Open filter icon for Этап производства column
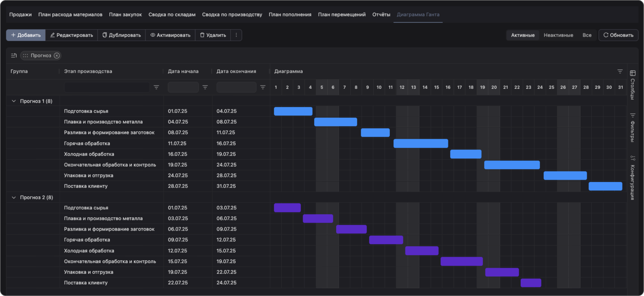Image resolution: width=644 pixels, height=296 pixels. point(156,87)
